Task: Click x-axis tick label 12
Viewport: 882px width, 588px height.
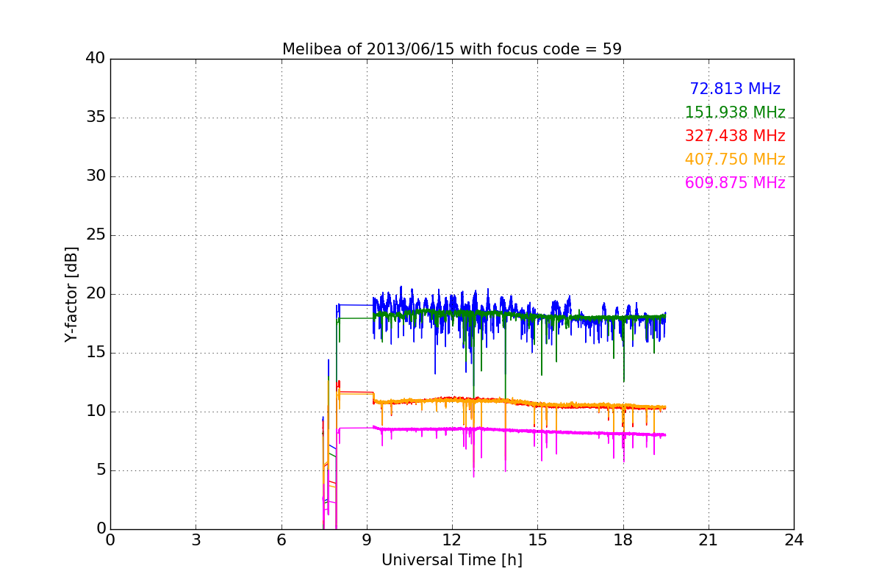Action: pos(452,540)
